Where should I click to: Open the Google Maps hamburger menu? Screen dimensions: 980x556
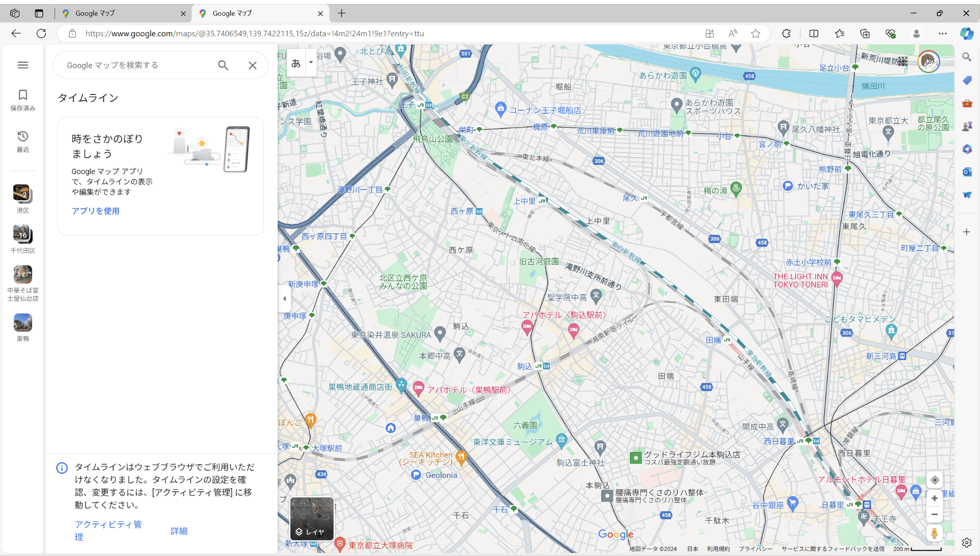pyautogui.click(x=22, y=65)
